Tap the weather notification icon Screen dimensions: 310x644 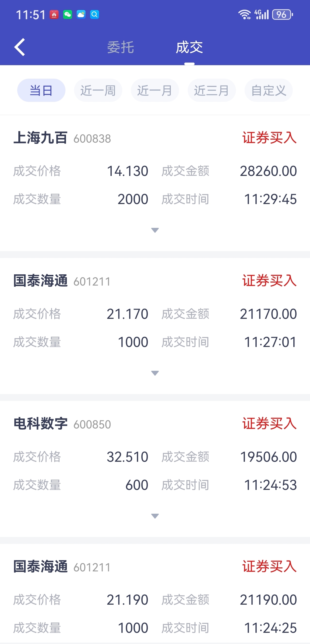81,14
